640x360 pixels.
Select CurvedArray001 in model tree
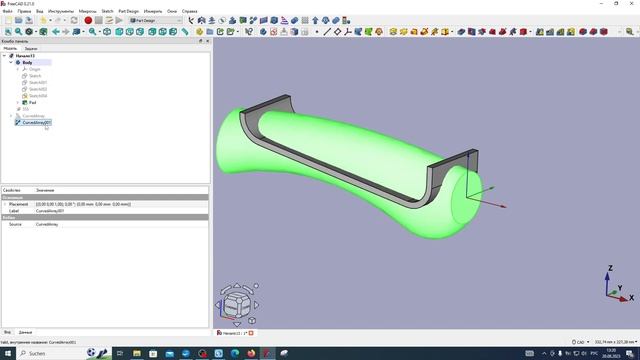click(37, 122)
